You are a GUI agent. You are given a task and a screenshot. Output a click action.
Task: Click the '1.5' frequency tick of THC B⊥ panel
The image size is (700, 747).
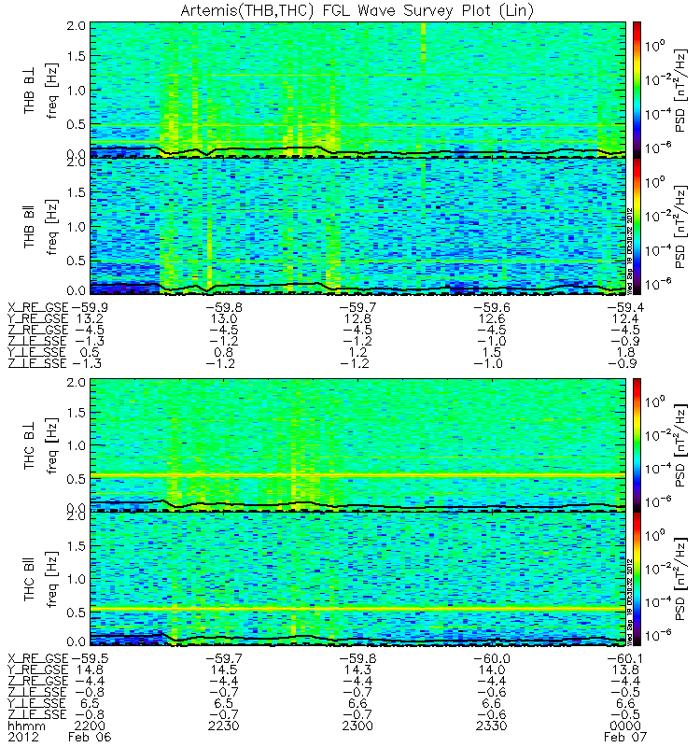(x=77, y=413)
